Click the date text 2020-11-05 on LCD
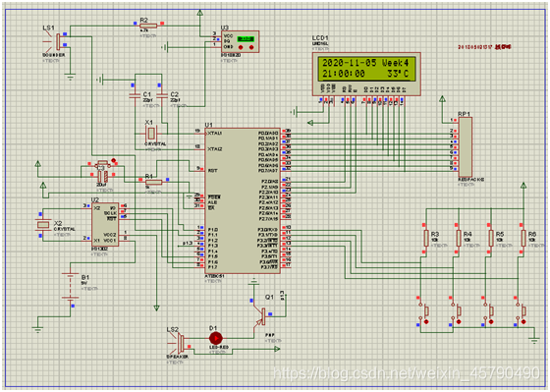This screenshot has height=392, width=550. (x=349, y=63)
